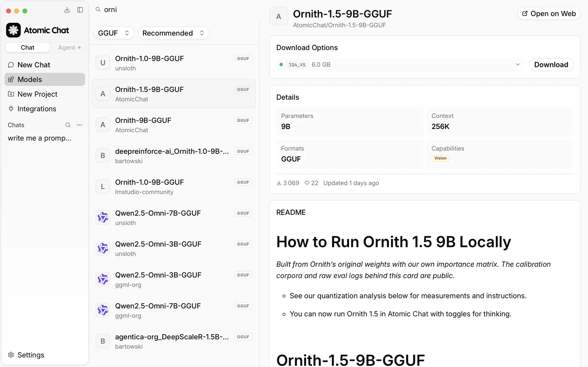This screenshot has width=588, height=367.
Task: Click the downloads icon in the sidebar header
Action: pos(67,10)
